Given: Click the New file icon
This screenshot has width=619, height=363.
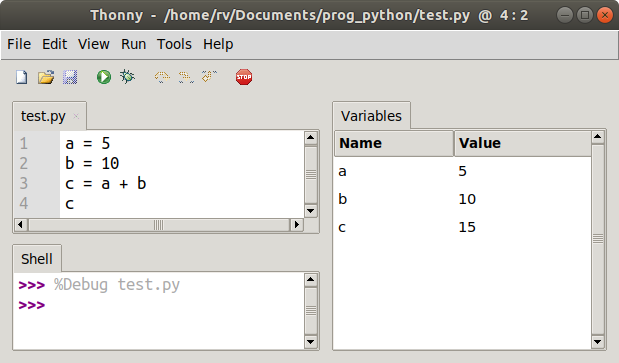Looking at the screenshot, I should [22, 77].
